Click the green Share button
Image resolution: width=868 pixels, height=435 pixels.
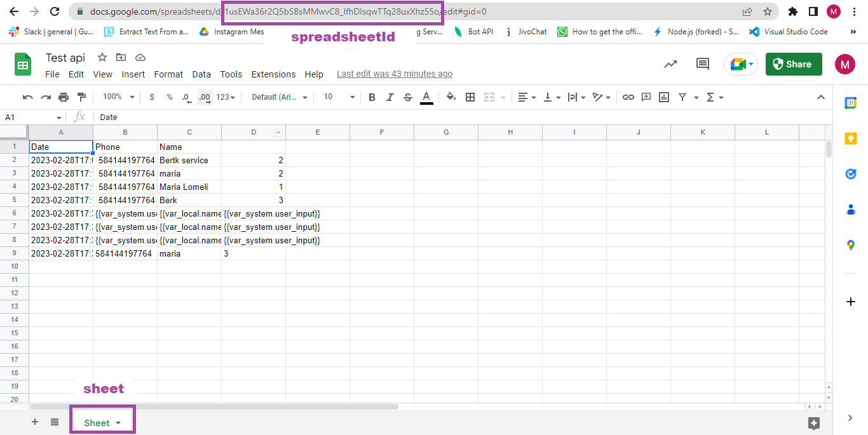pos(793,64)
